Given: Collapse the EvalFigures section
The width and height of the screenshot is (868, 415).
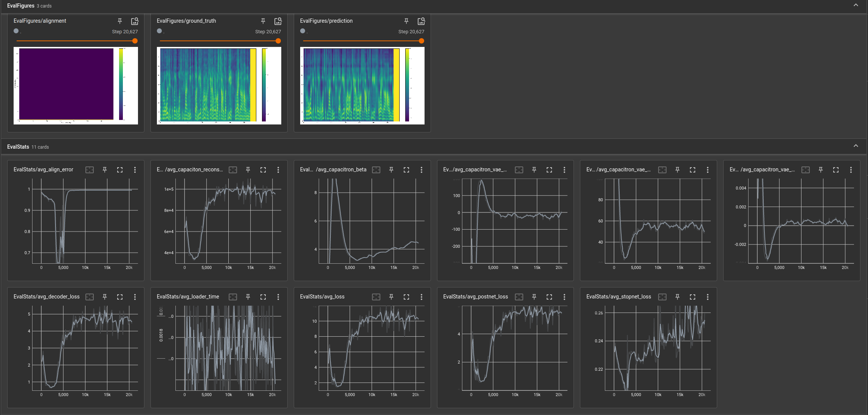Looking at the screenshot, I should coord(856,5).
